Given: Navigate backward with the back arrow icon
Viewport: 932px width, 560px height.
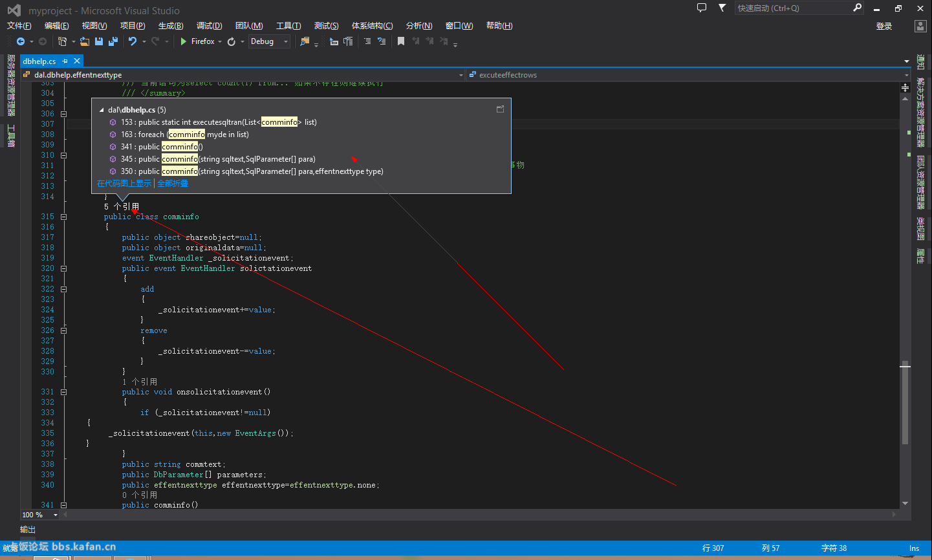Looking at the screenshot, I should tap(21, 41).
